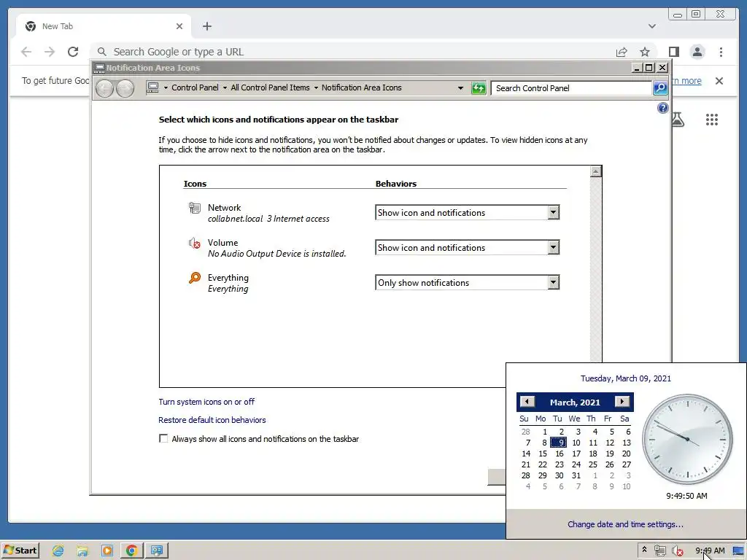Click Control Panel search magnifier button

pos(659,88)
